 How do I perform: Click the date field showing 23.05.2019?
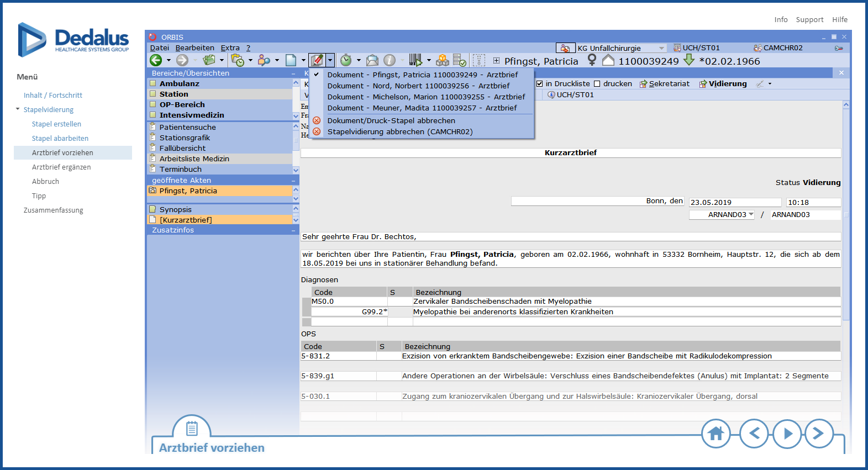735,203
